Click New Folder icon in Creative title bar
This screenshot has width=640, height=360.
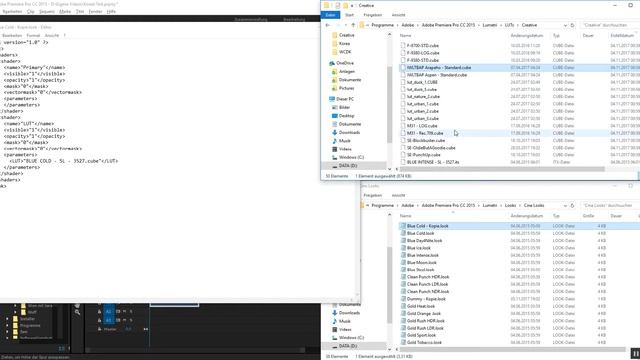pos(345,5)
